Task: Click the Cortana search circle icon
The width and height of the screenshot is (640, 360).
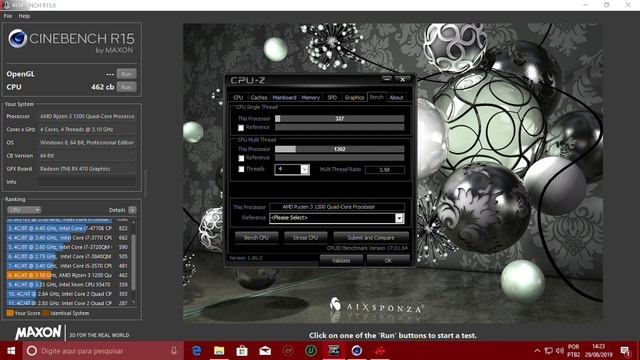Action: 31,351
